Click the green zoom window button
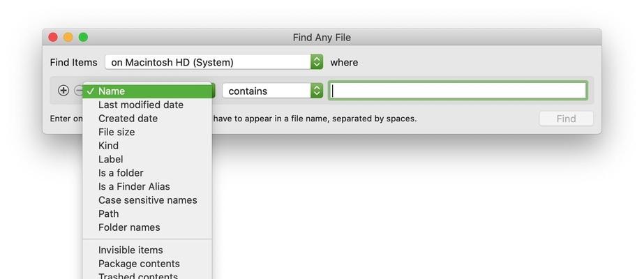644x279 pixels. click(x=83, y=38)
